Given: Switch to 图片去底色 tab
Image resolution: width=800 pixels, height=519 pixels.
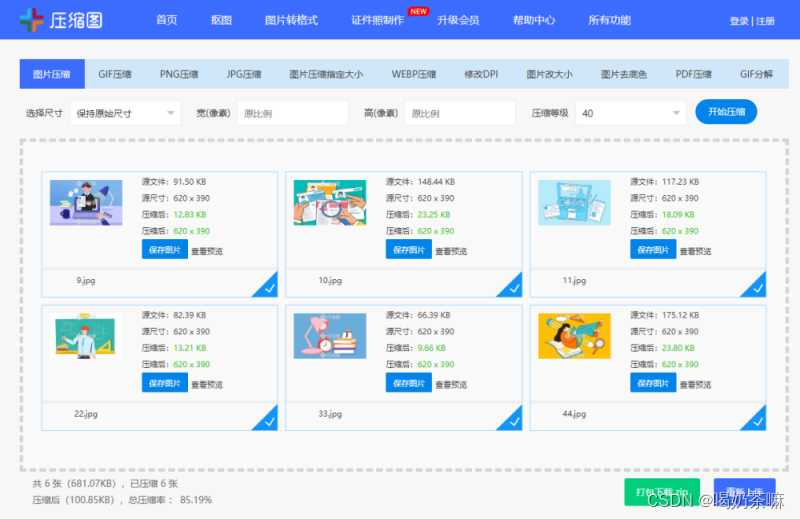Looking at the screenshot, I should (x=624, y=74).
